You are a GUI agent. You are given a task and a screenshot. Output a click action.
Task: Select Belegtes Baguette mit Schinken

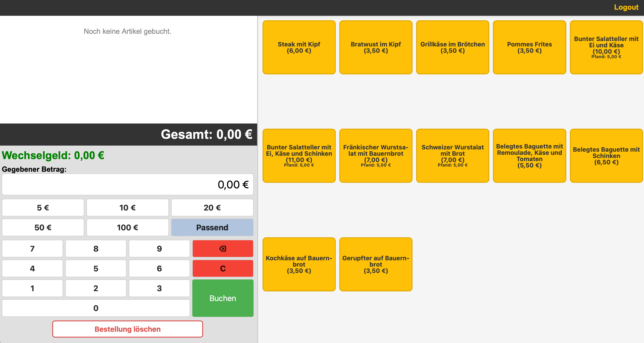[x=606, y=156]
